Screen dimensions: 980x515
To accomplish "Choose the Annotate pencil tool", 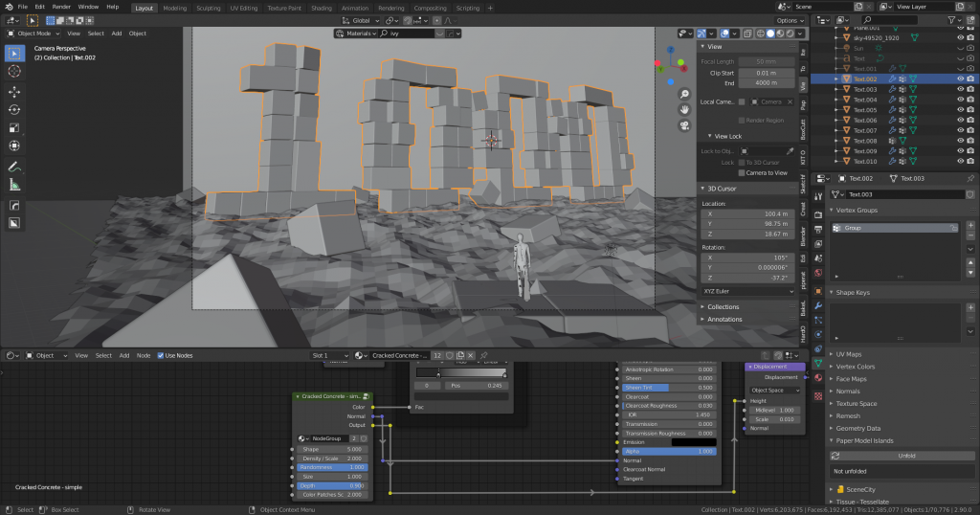I will [x=14, y=167].
